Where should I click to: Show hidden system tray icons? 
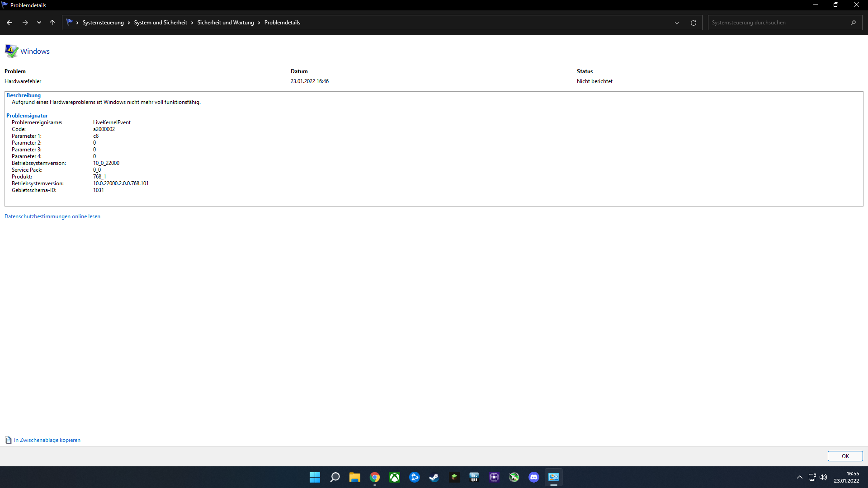coord(799,477)
